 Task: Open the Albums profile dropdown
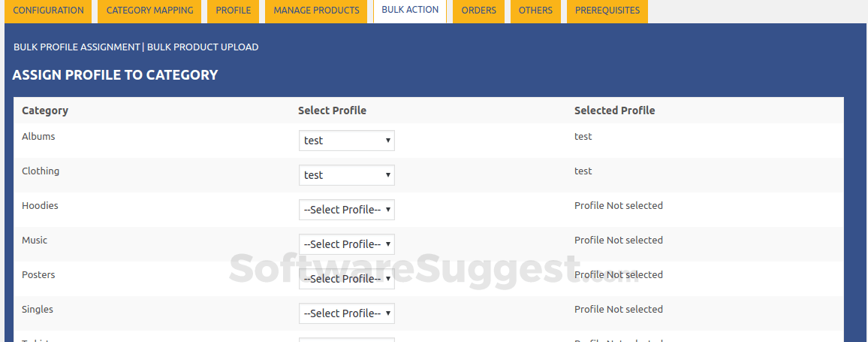coord(347,141)
